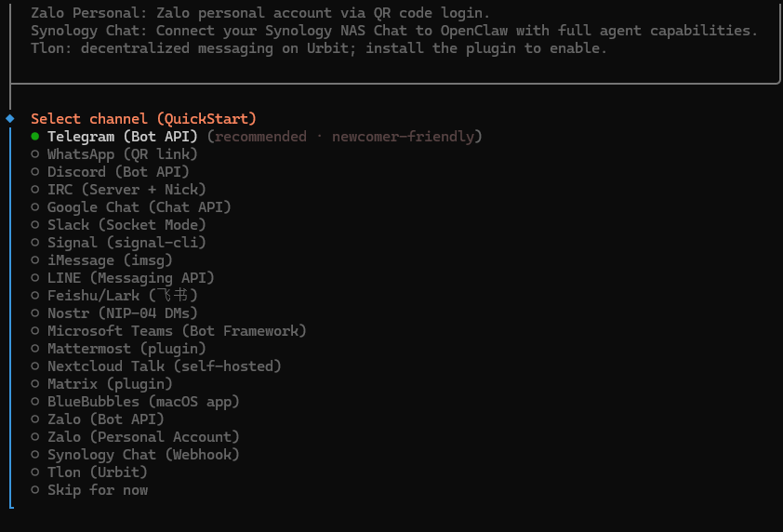Screen dimensions: 783x532
Task: Select Signal (signal-cli) option
Action: coord(126,243)
